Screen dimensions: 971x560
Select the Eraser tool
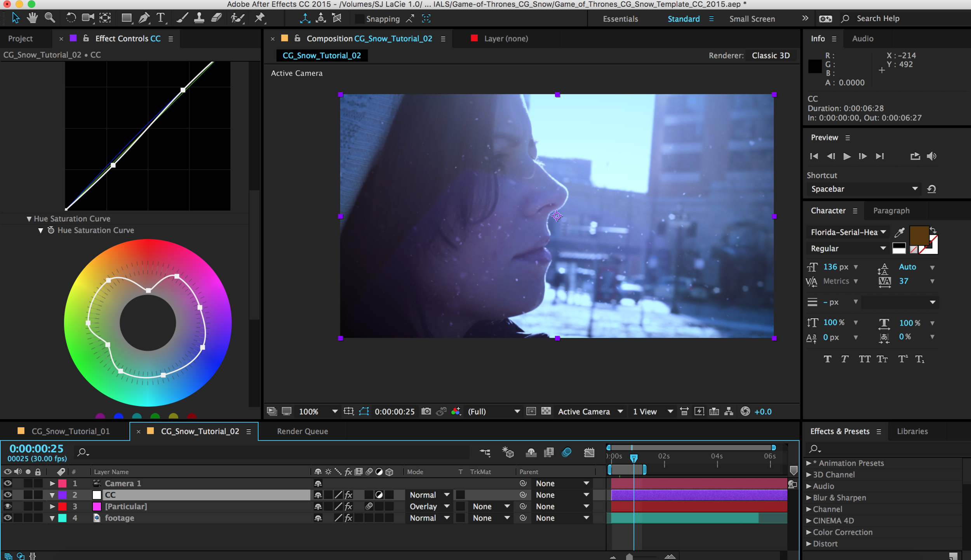click(216, 18)
